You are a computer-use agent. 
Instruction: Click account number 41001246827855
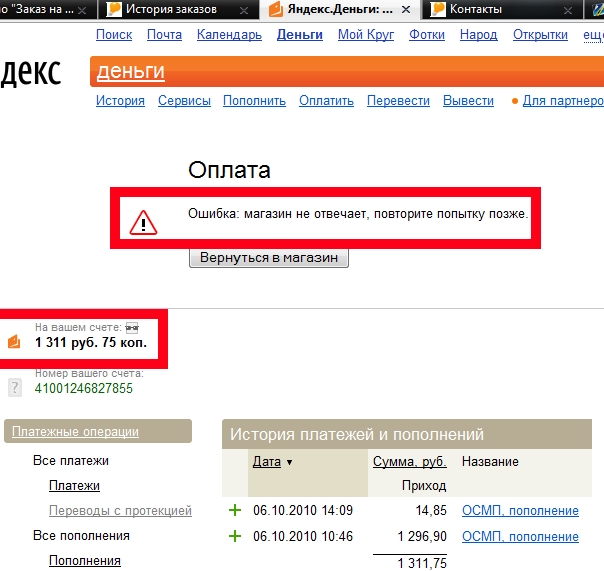[x=84, y=388]
